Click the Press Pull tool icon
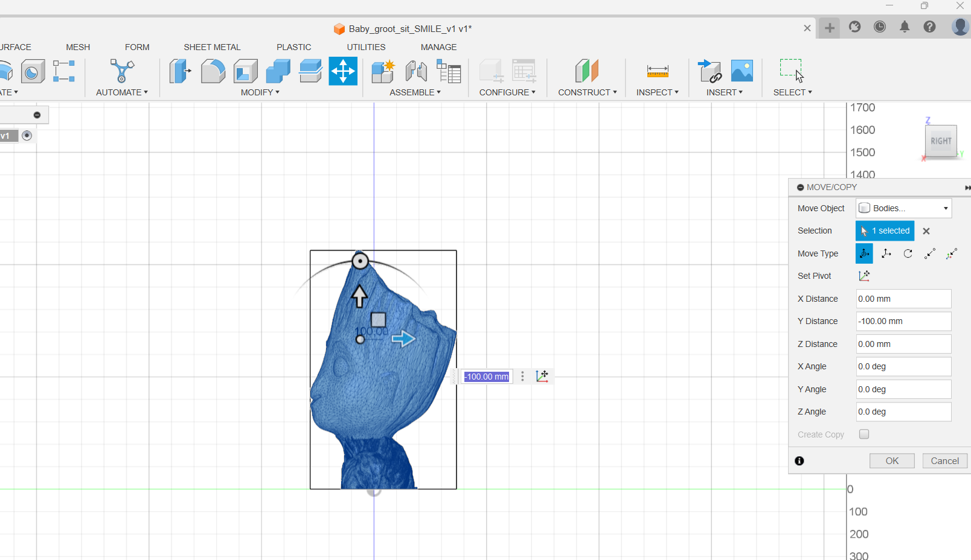This screenshot has height=560, width=971. [x=180, y=71]
